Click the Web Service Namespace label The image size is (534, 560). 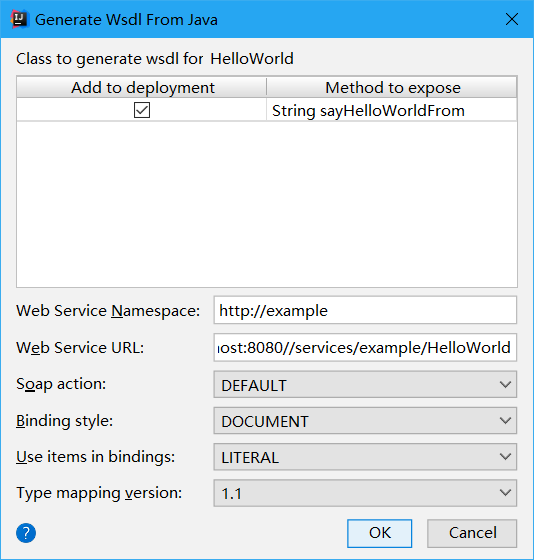click(x=108, y=311)
